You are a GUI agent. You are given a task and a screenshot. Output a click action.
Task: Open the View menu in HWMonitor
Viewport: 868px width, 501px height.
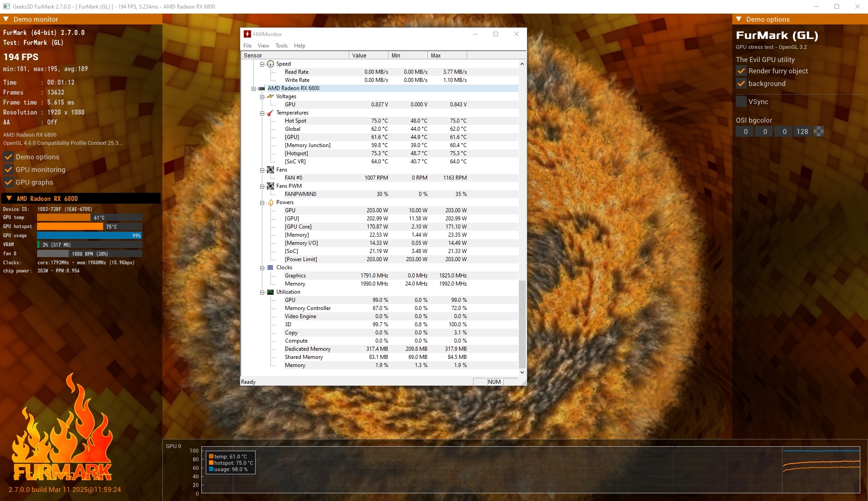pos(263,46)
